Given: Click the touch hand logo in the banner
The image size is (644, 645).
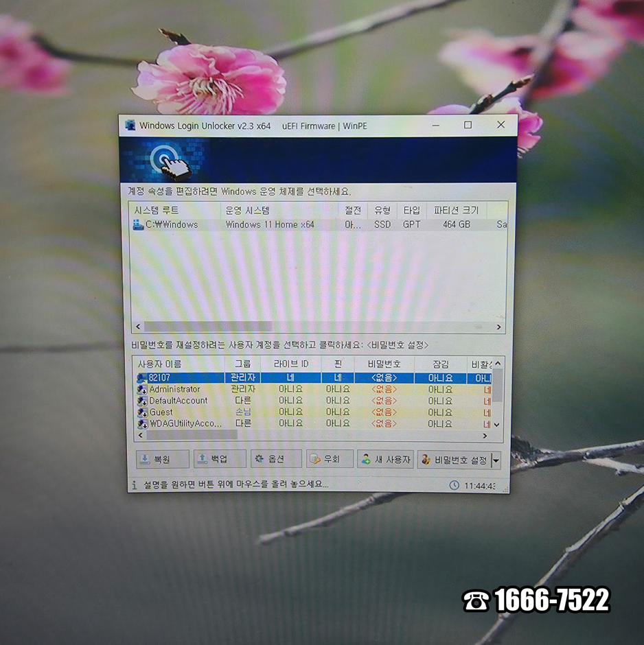Looking at the screenshot, I should tap(169, 162).
